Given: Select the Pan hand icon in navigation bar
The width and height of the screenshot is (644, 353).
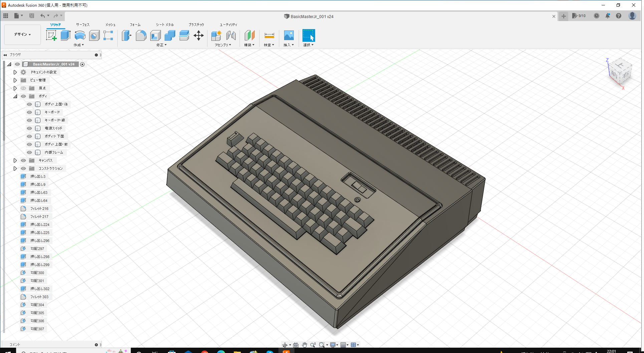Looking at the screenshot, I should click(x=304, y=345).
